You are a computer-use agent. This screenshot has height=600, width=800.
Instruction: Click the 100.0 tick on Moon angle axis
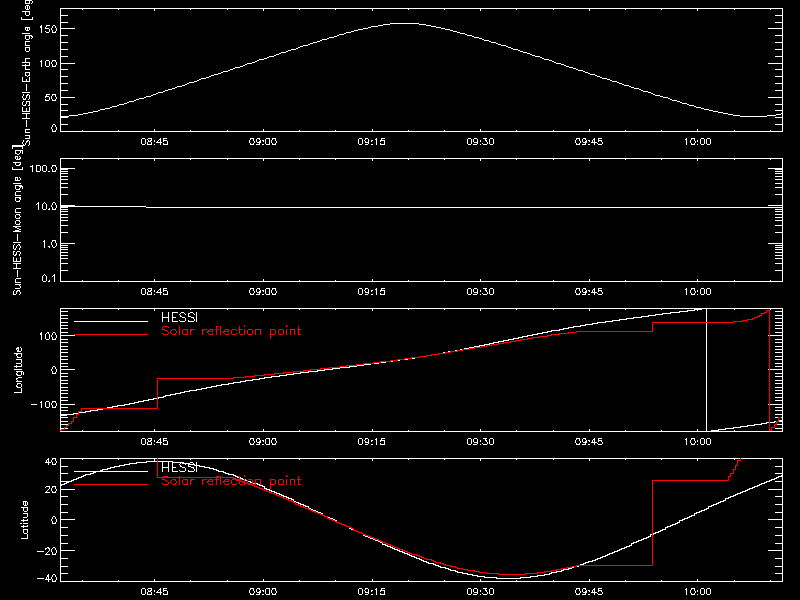43,169
